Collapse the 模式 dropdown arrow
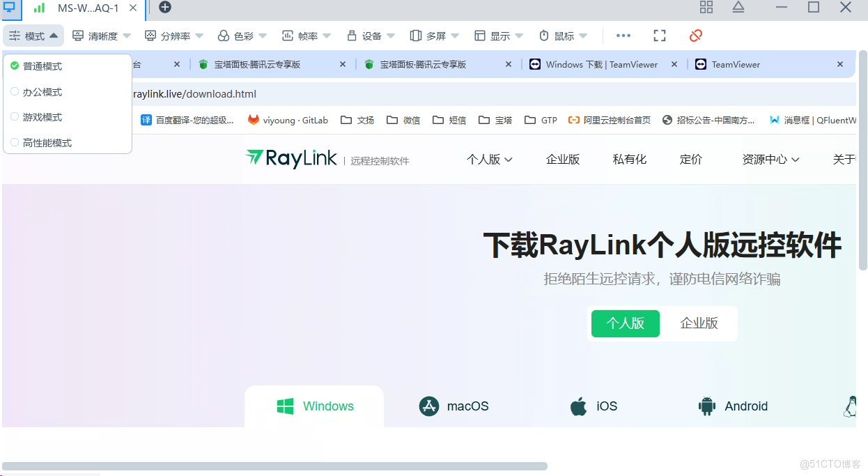This screenshot has height=476, width=868. [x=54, y=36]
